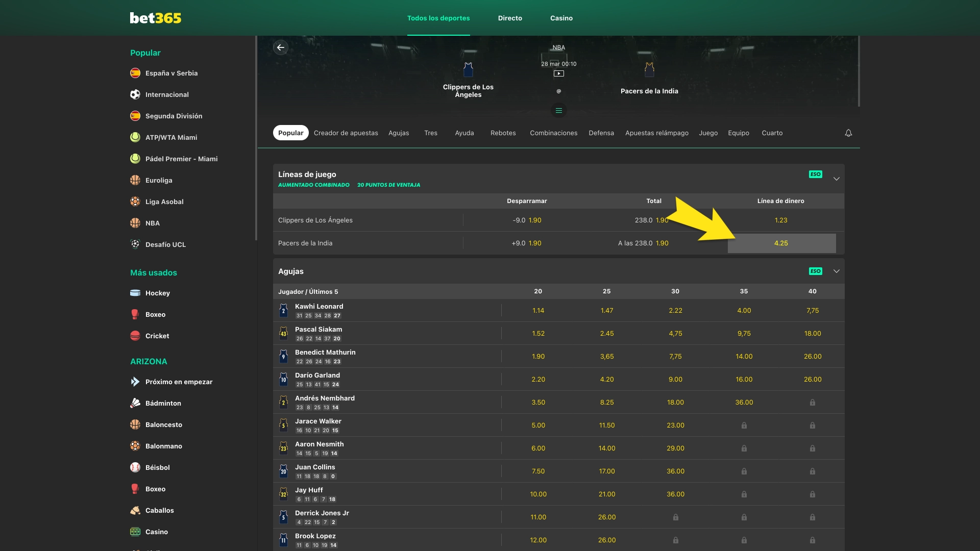Open the Baloncesto sport link
The image size is (980, 551).
pyautogui.click(x=164, y=424)
